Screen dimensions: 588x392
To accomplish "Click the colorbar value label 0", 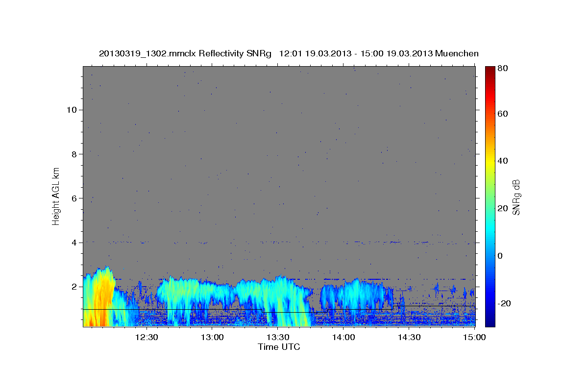I will (500, 256).
